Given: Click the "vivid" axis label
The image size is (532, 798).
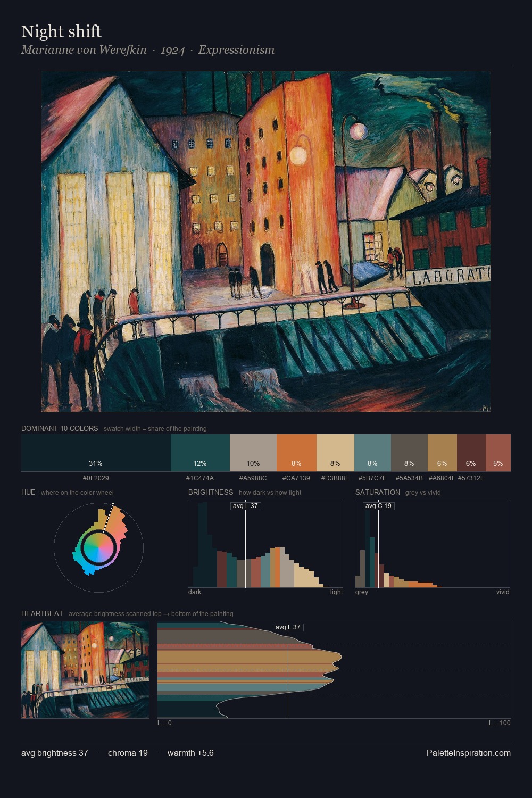Looking at the screenshot, I should click(503, 592).
